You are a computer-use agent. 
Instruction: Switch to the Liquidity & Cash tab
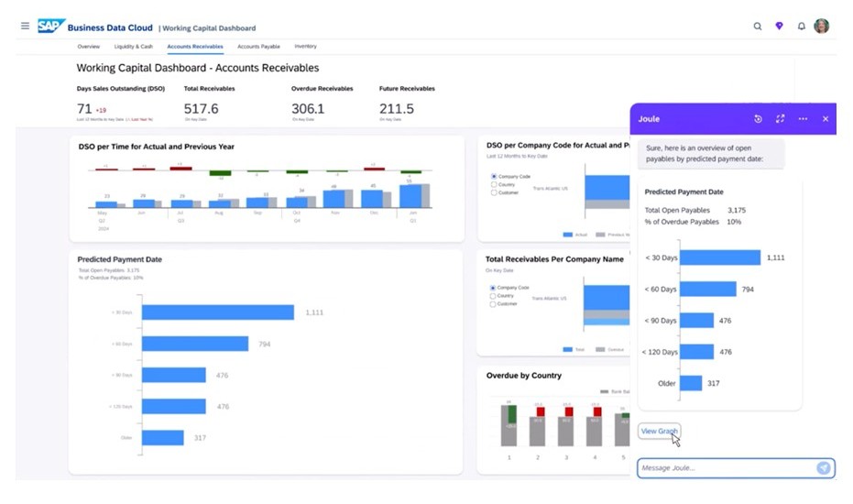134,46
